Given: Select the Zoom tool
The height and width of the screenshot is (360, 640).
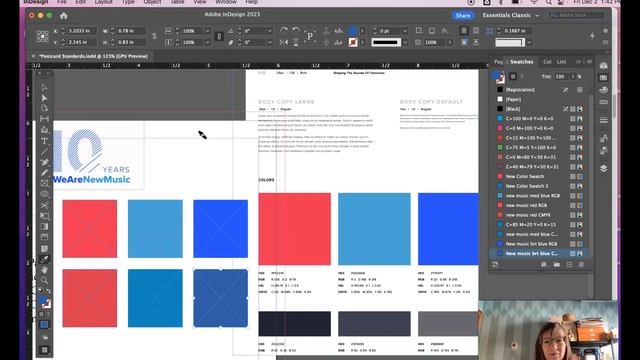Looking at the screenshot, I should (44, 280).
